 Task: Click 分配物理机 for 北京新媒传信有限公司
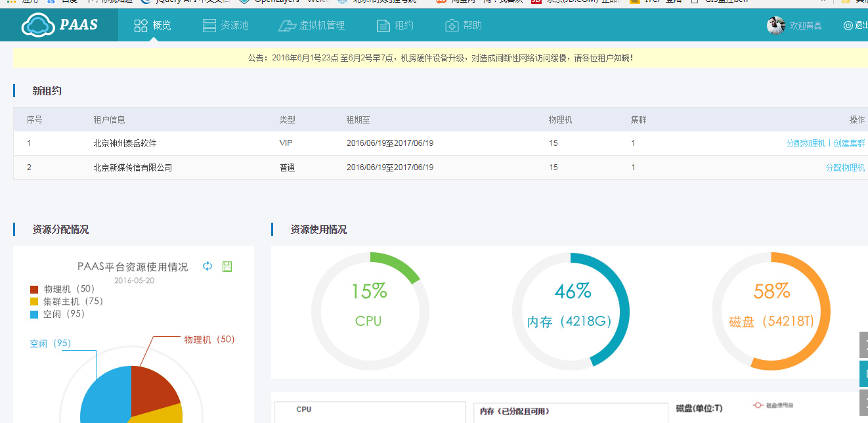(845, 167)
